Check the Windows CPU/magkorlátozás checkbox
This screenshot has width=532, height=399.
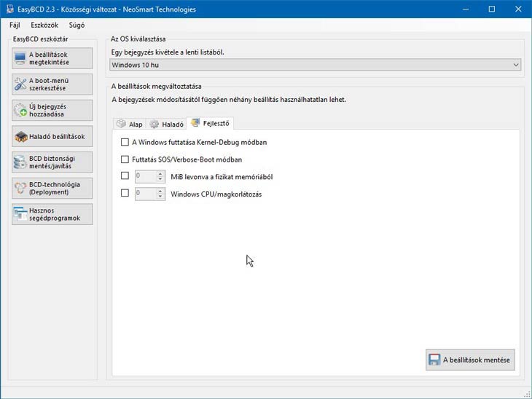point(125,194)
